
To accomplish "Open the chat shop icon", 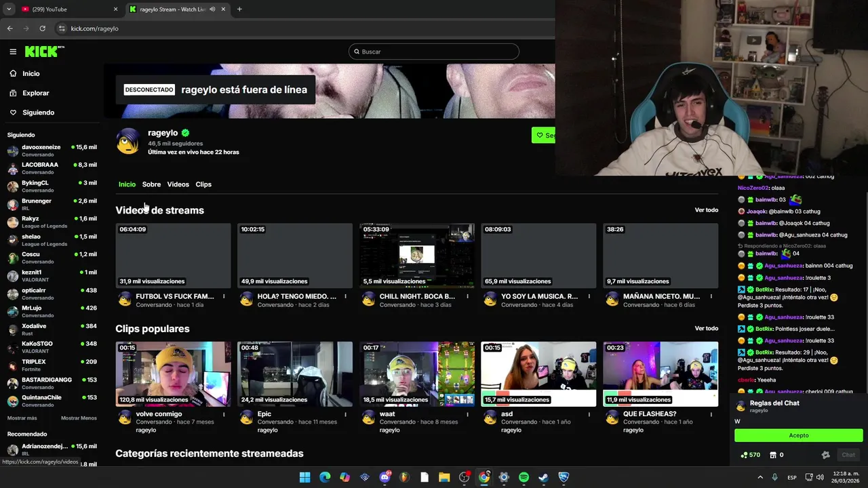I will point(773,455).
